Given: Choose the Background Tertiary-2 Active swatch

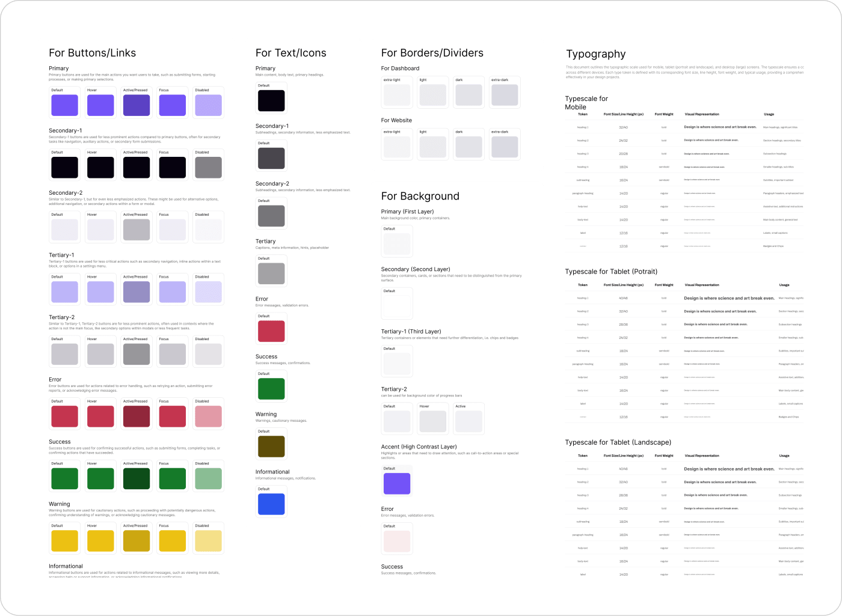Looking at the screenshot, I should (x=469, y=422).
